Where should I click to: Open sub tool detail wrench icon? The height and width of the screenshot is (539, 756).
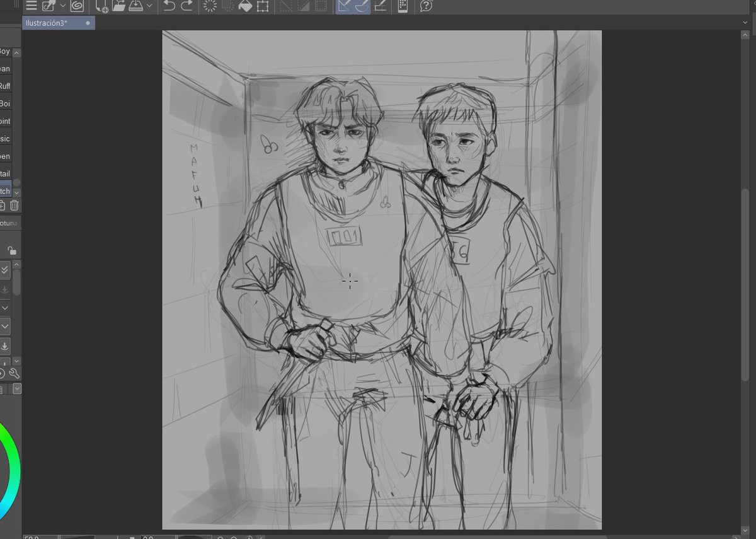pyautogui.click(x=14, y=373)
